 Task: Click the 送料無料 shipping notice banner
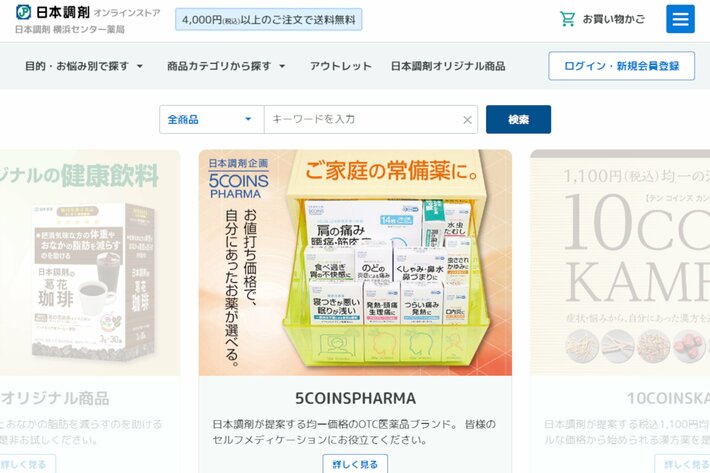click(x=269, y=19)
